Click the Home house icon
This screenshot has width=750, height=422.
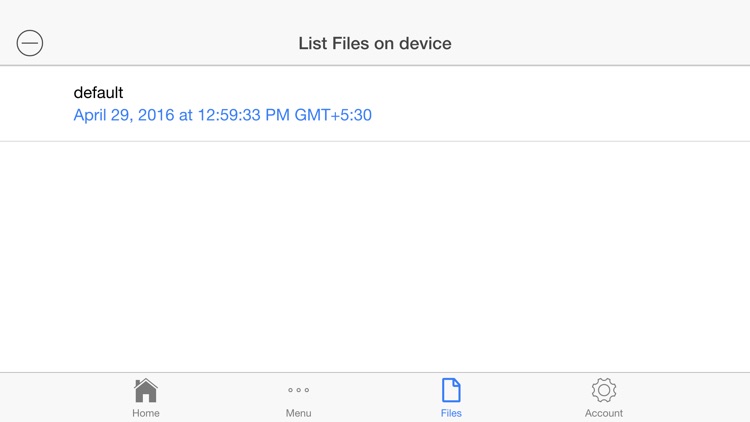(146, 390)
